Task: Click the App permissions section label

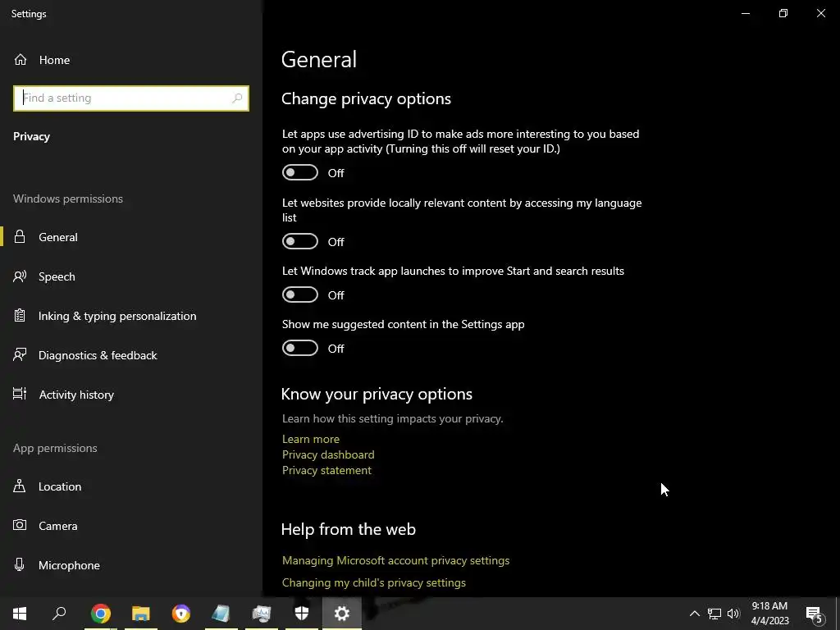Action: point(55,448)
